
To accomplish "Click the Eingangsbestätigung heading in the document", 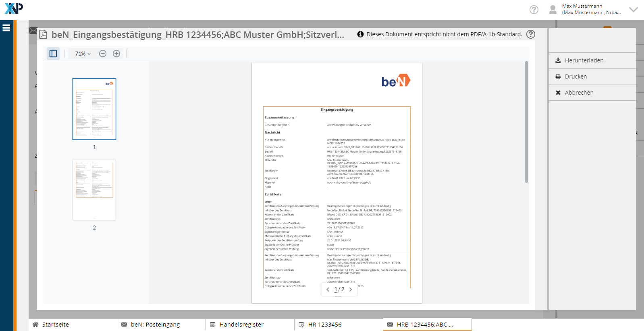I will (x=337, y=110).
